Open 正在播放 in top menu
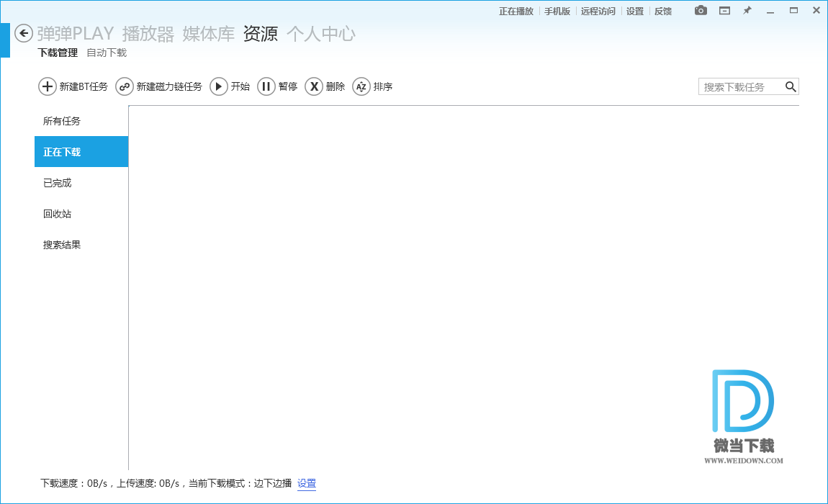Viewport: 828px width, 504px height. (516, 11)
